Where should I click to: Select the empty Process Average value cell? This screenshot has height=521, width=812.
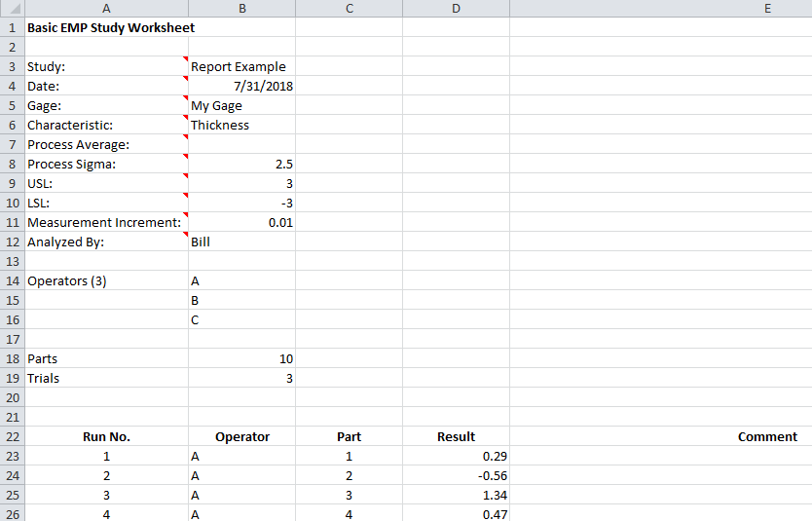(x=241, y=144)
